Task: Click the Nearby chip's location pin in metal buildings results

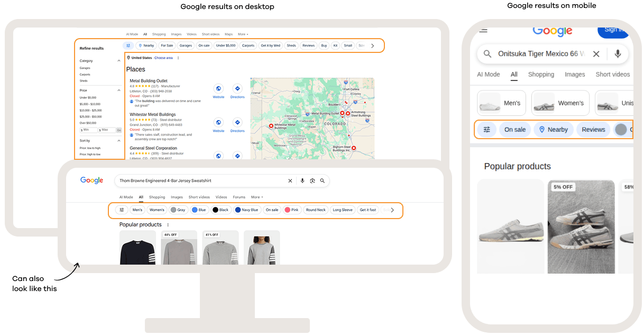Action: click(141, 46)
